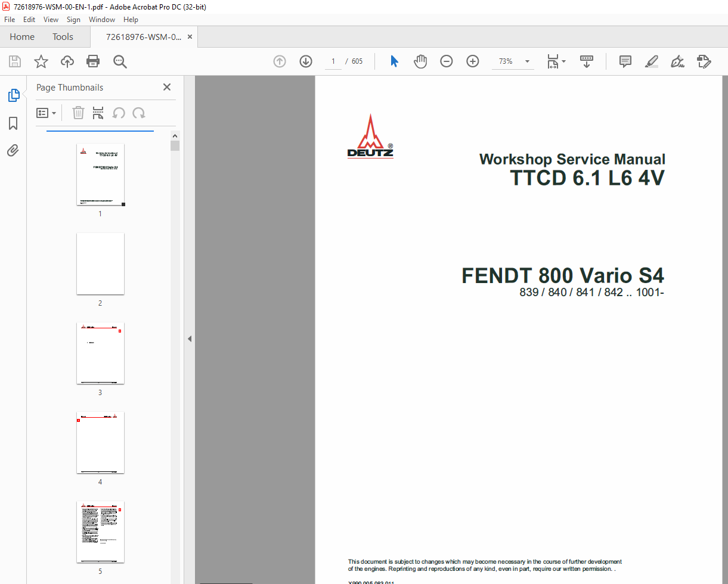Click the cloud upload icon

pyautogui.click(x=67, y=61)
